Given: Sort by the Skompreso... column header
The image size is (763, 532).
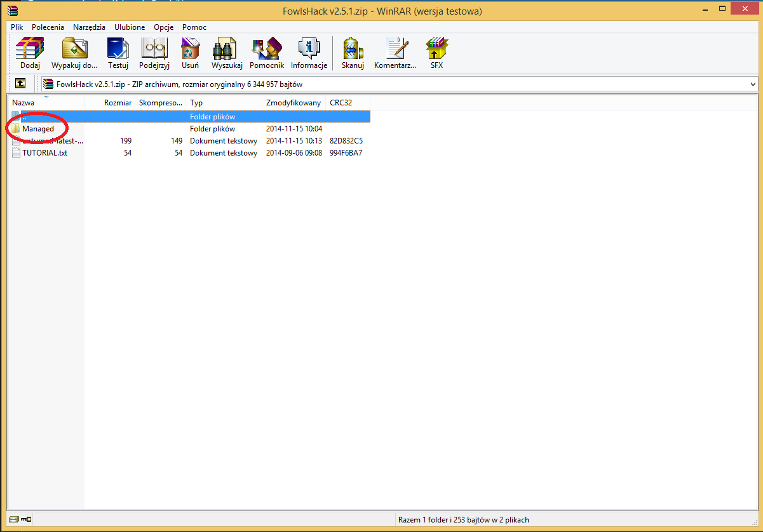Looking at the screenshot, I should 160,103.
